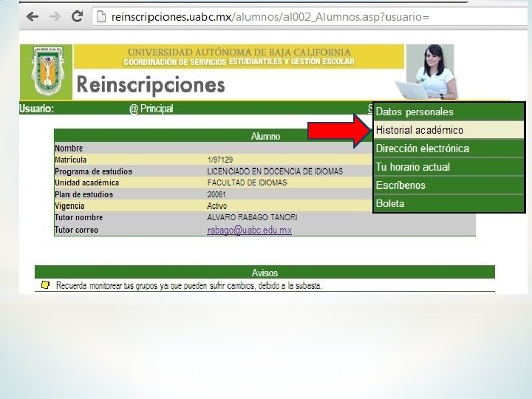This screenshot has height=399, width=532.
Task: Open the Datos personales menu entry
Action: [449, 112]
